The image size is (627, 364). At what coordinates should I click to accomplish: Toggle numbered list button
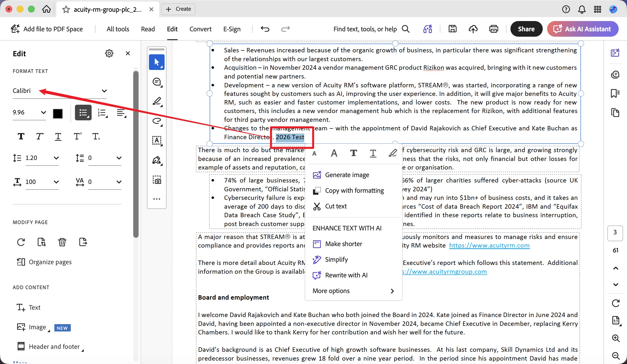[103, 113]
